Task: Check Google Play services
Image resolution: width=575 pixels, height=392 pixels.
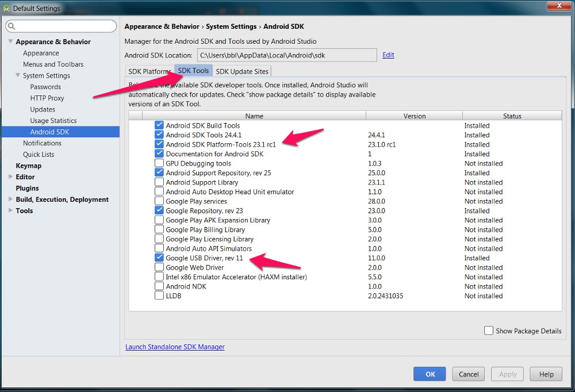Action: point(159,201)
